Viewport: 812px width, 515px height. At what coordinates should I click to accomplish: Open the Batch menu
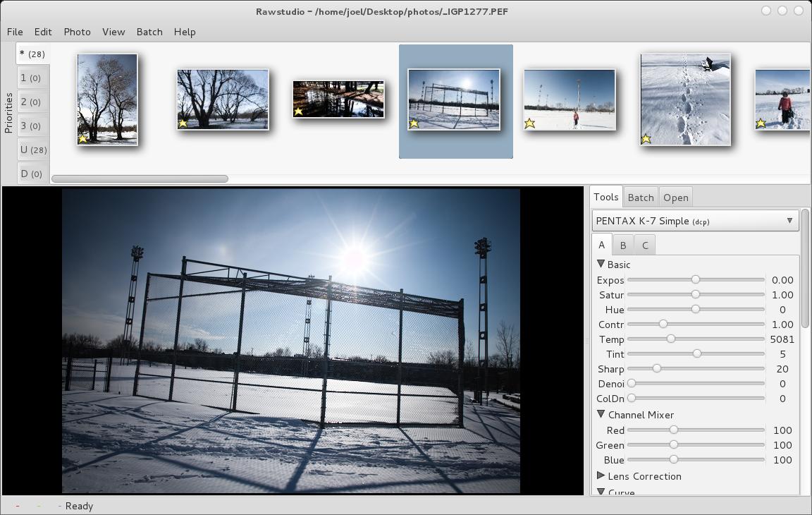(x=149, y=32)
